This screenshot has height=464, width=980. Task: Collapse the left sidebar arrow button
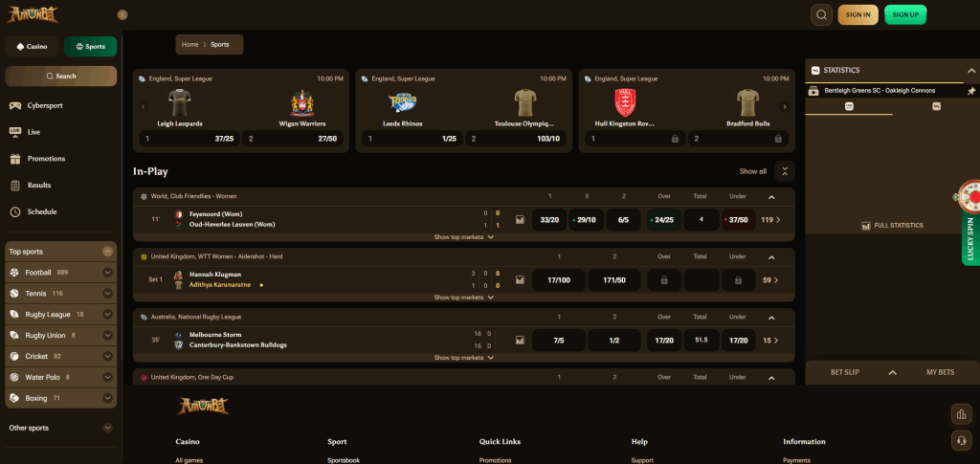pos(122,15)
